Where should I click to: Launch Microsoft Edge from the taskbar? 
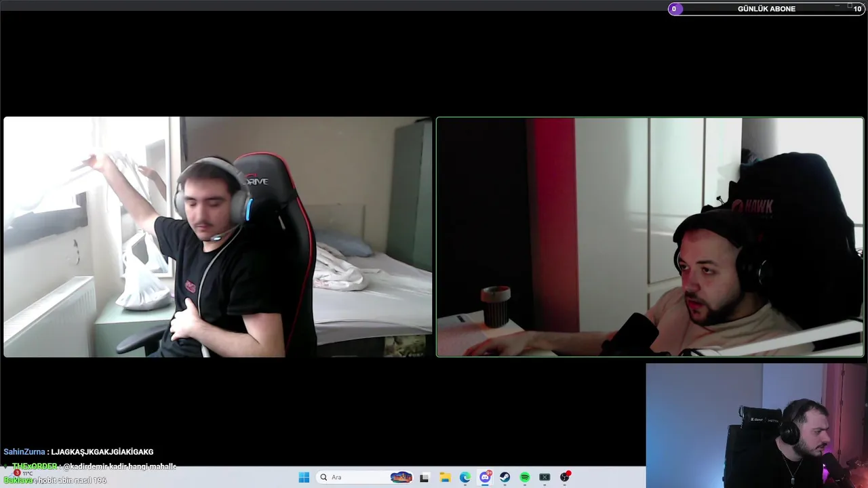point(465,477)
